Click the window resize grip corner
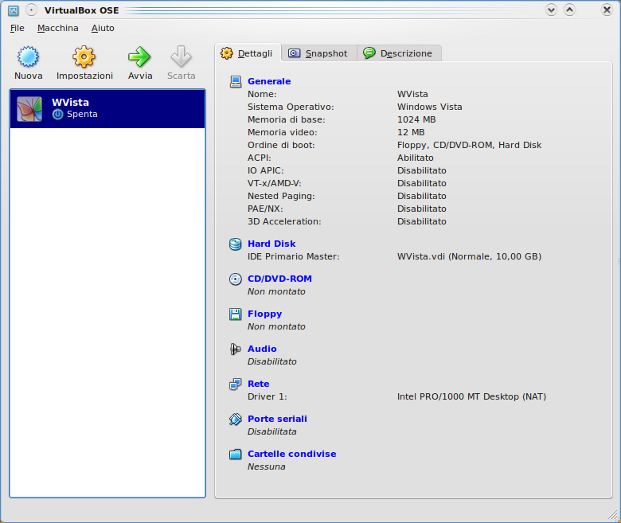 [x=613, y=514]
